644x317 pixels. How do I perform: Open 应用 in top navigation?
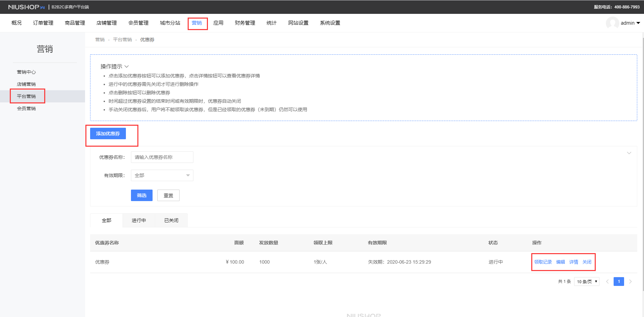click(x=218, y=23)
